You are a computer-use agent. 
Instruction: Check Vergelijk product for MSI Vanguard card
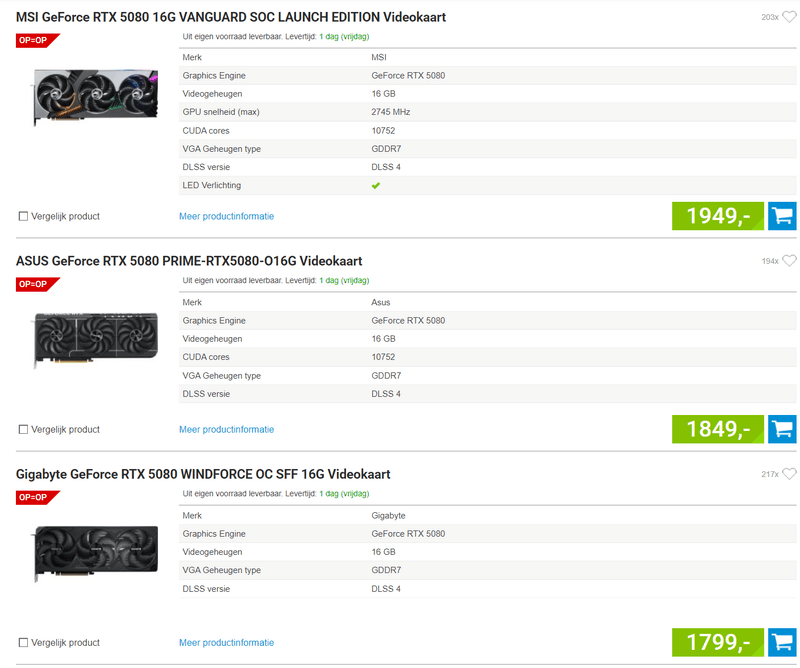(23, 216)
